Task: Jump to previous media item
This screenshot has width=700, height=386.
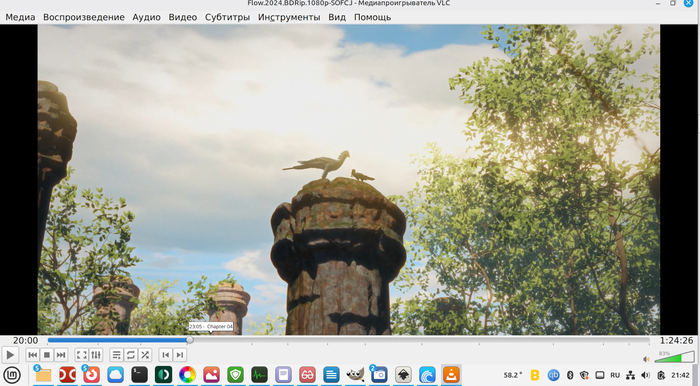Action: [x=33, y=355]
